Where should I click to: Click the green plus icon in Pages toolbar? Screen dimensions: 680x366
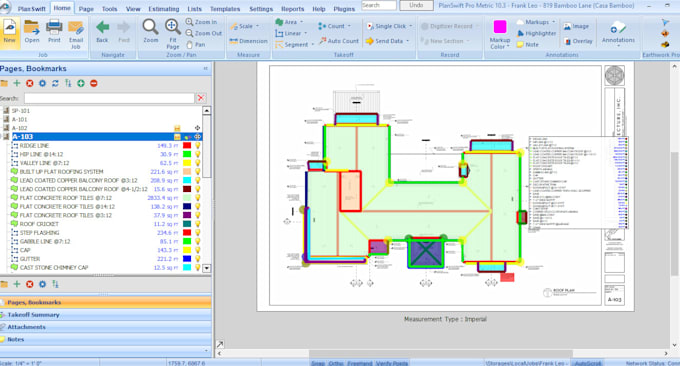pos(16,83)
